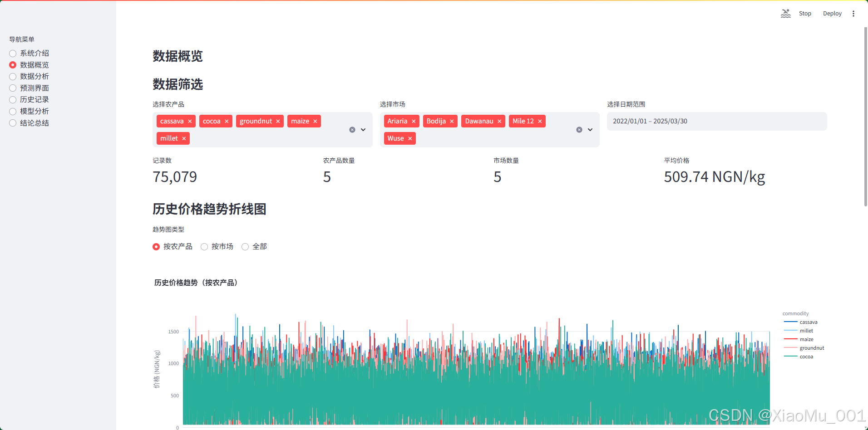Click the 数据概览 page title
The image size is (868, 430).
pos(178,56)
